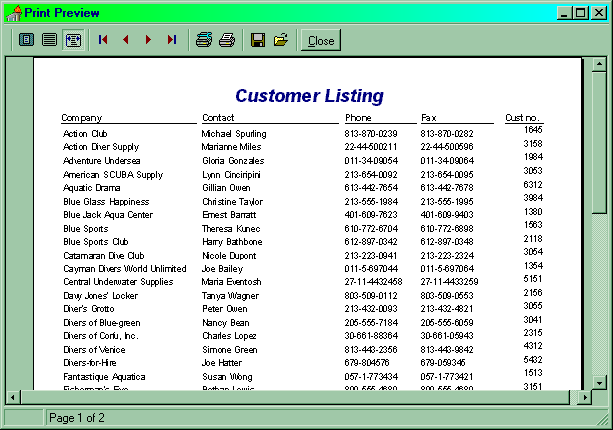
Task: Click the Phone column header
Action: (x=358, y=118)
